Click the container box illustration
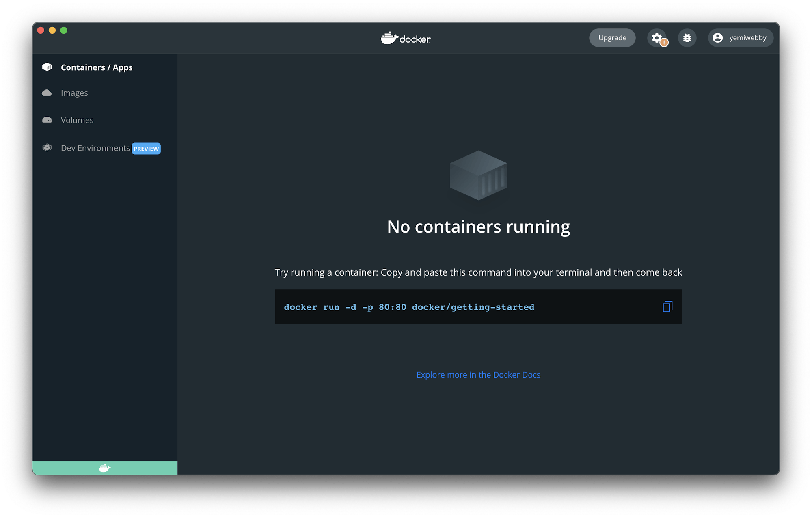812x518 pixels. (x=478, y=176)
